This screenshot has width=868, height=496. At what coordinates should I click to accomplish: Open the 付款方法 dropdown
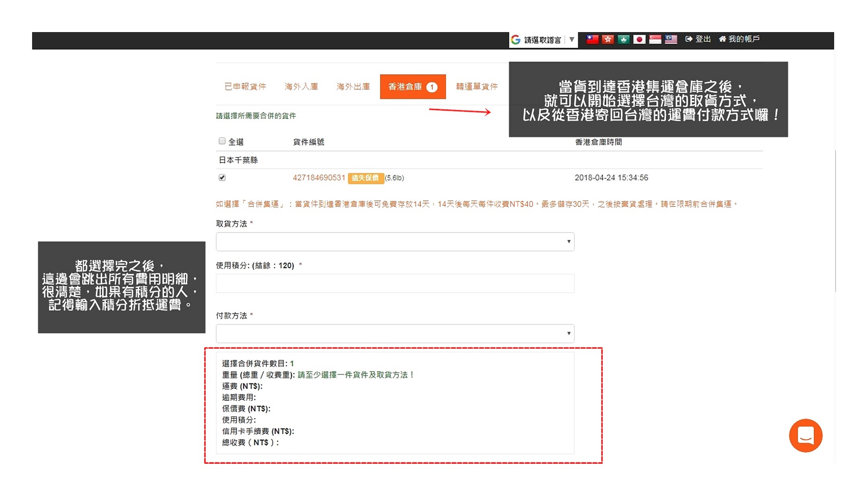[395, 333]
